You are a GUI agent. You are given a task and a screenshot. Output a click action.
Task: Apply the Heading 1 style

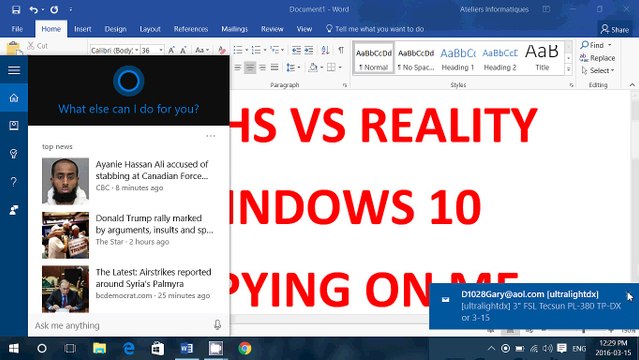[x=458, y=58]
